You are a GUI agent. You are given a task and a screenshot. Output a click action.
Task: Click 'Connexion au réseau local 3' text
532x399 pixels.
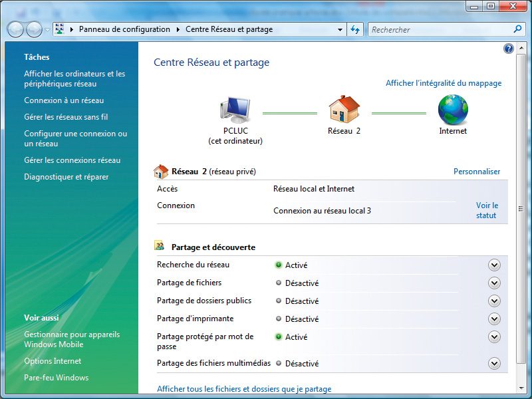(322, 211)
